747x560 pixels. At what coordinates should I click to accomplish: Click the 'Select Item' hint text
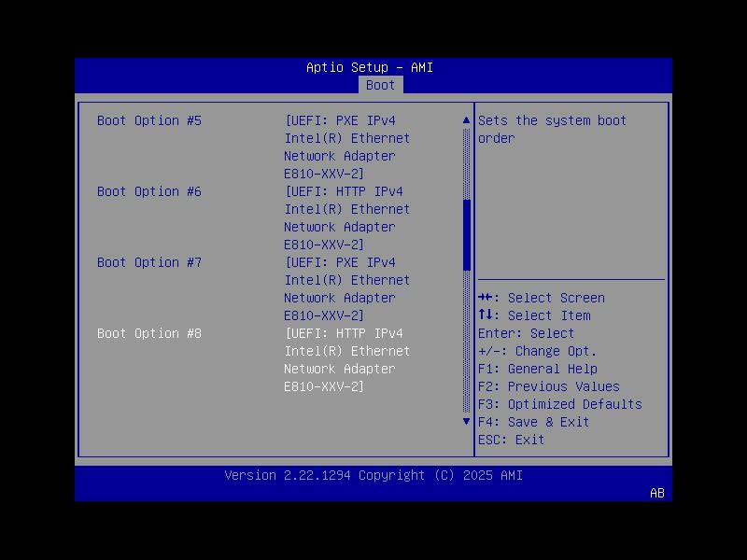point(549,315)
